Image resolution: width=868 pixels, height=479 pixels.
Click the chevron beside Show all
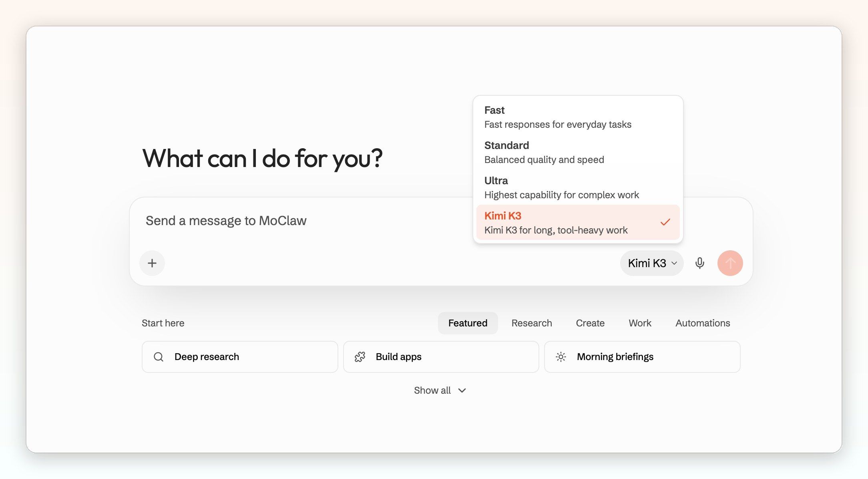click(x=462, y=390)
